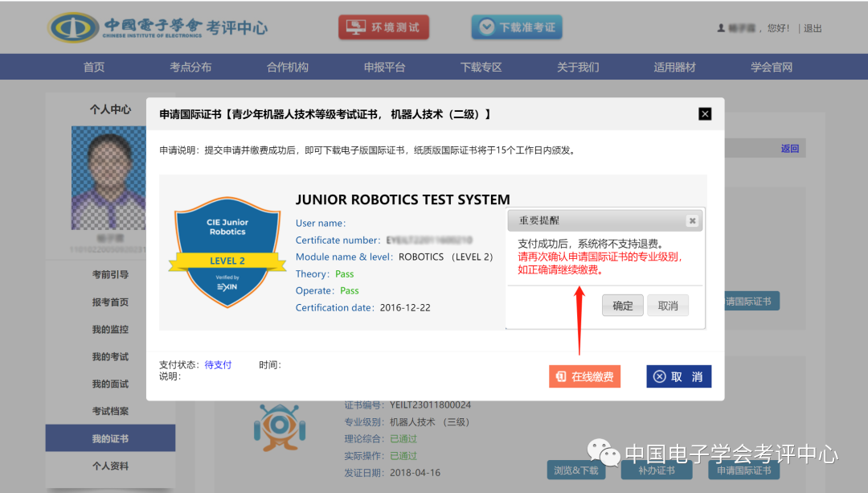Click the payment icon inside 在线缴费 button
The height and width of the screenshot is (493, 868).
[x=560, y=376]
